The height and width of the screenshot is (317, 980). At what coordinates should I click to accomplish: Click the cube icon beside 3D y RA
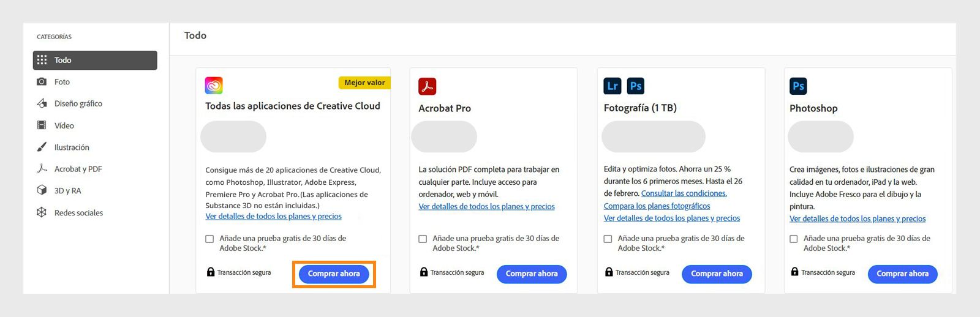coord(42,190)
